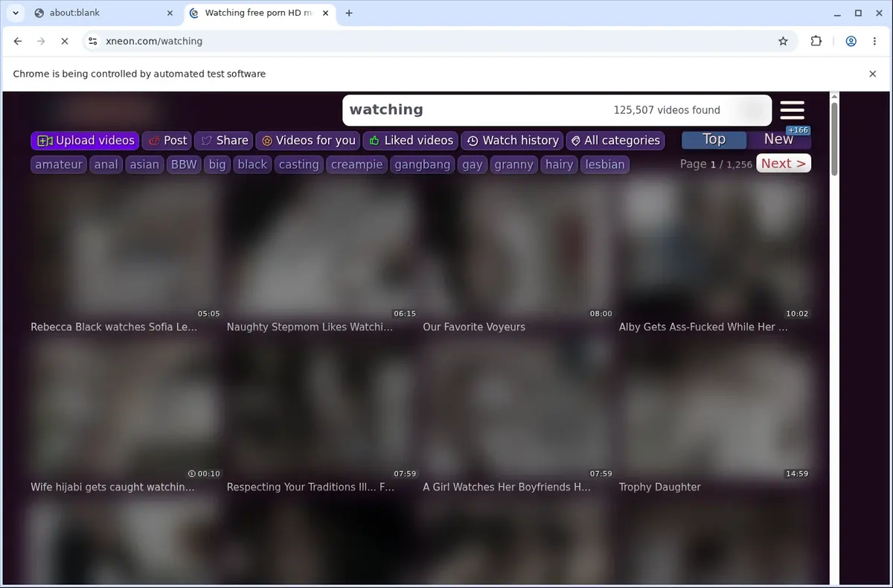Image resolution: width=893 pixels, height=588 pixels.
Task: Click the 'Page 1 / 1,256' indicator
Action: [x=716, y=164]
